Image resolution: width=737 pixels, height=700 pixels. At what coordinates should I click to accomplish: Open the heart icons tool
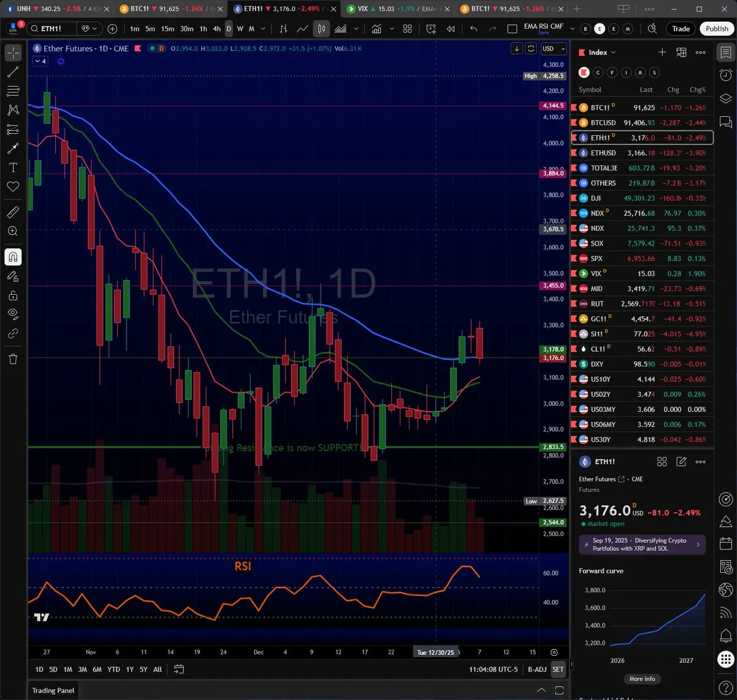[x=13, y=187]
